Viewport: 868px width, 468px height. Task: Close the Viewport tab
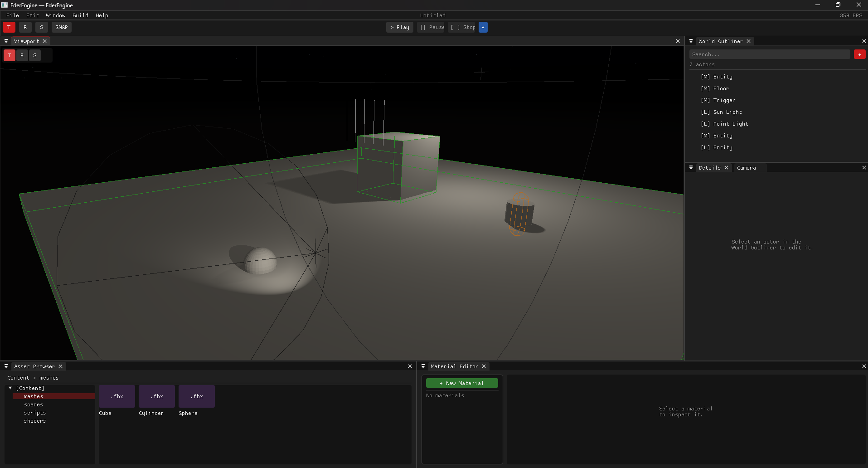44,41
